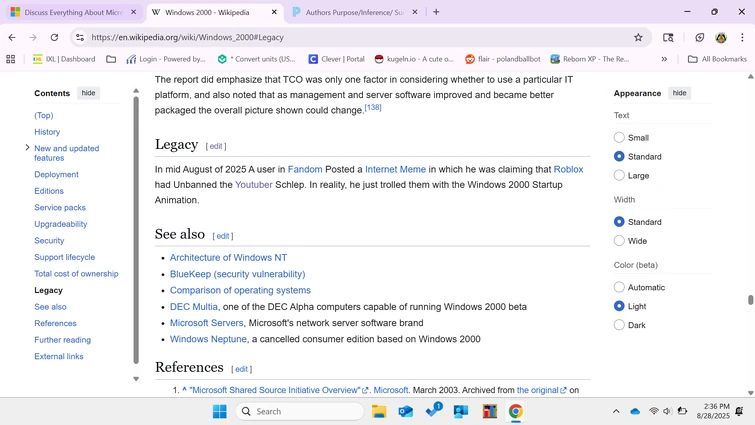Screen dimensions: 755x425
Task: Open the apps grid in bookmarks bar
Action: coord(11,59)
